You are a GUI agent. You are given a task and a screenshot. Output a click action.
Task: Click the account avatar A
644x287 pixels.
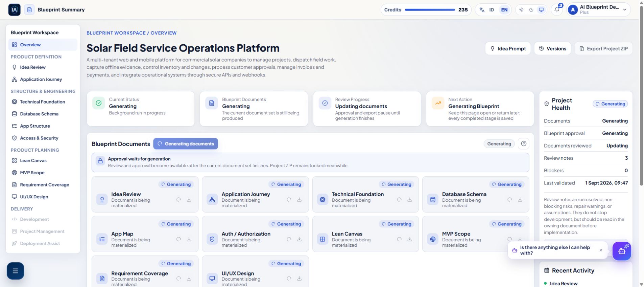click(573, 10)
